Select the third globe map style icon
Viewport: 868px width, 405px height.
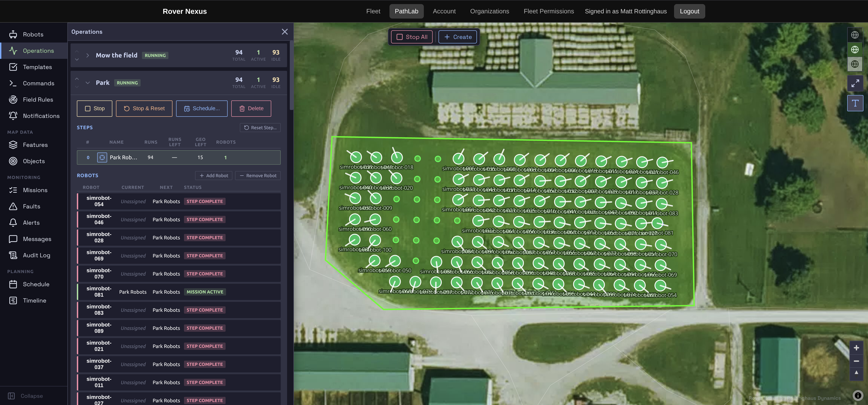pos(855,64)
